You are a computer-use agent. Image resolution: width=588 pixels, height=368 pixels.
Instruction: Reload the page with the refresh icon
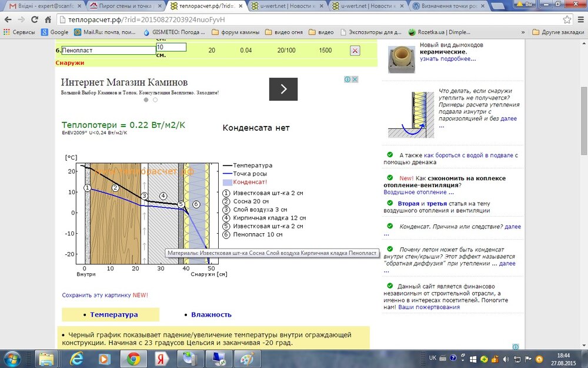pyautogui.click(x=35, y=19)
